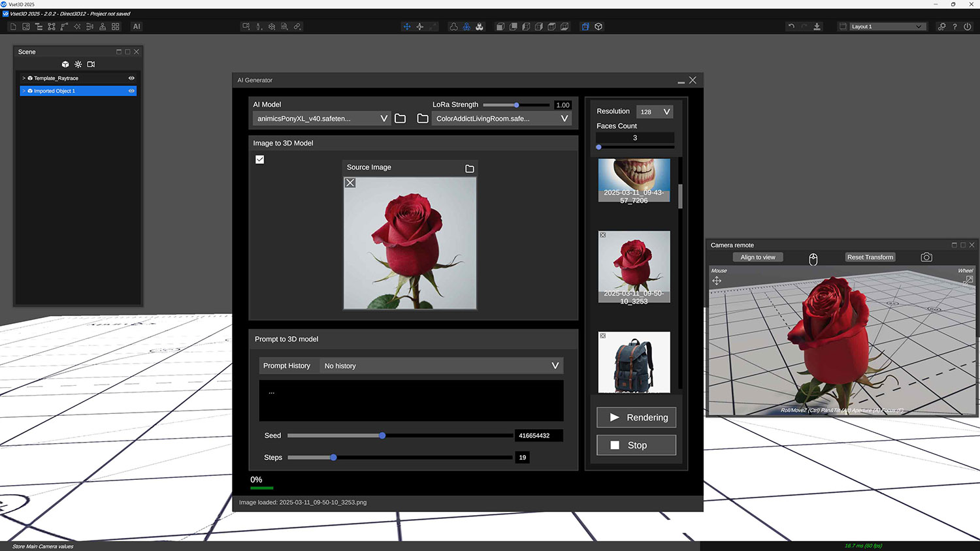This screenshot has width=980, height=551.
Task: Click the camera snapshot icon in Camera remote
Action: coord(926,257)
